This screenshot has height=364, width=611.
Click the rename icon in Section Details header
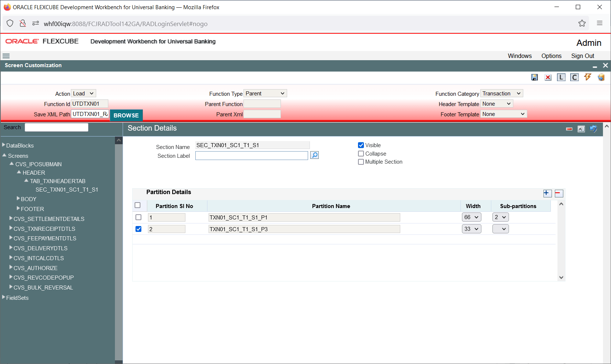click(x=581, y=129)
